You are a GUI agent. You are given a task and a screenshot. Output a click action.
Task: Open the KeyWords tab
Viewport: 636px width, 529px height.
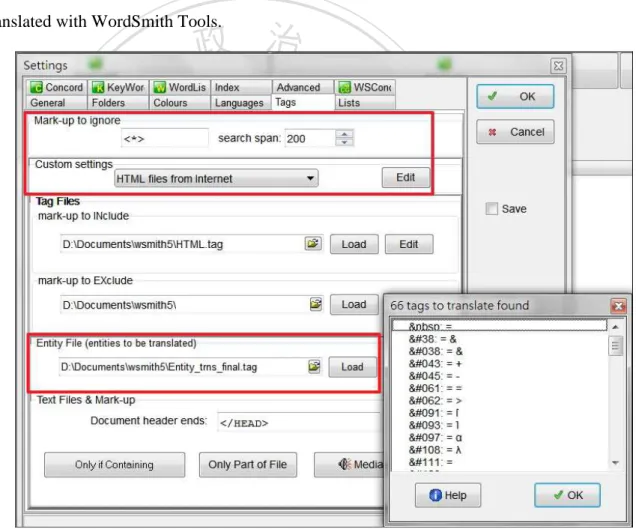[118, 87]
